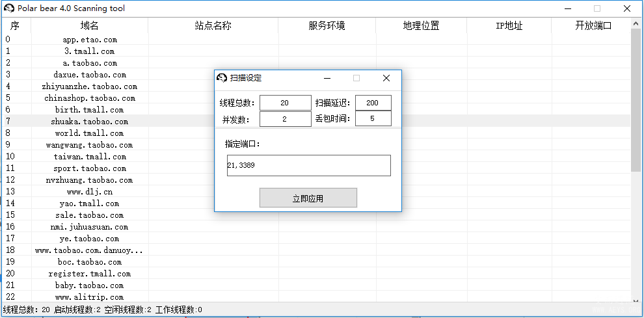Viewport: 644px width, 318px height.
Task: Edit the 扫描延迟 field showing 200
Action: [x=373, y=103]
